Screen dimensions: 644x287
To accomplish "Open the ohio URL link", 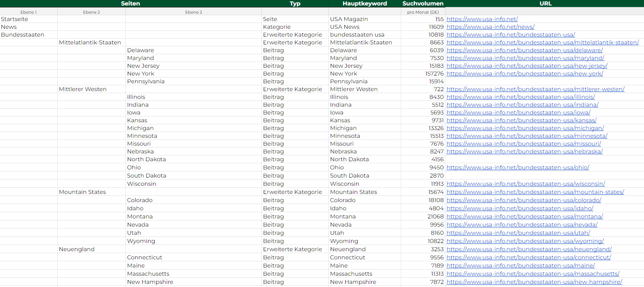I will pyautogui.click(x=518, y=167).
